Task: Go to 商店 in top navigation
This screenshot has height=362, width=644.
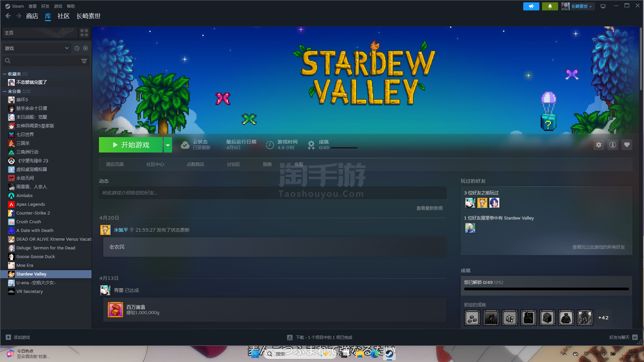Action: (32, 16)
